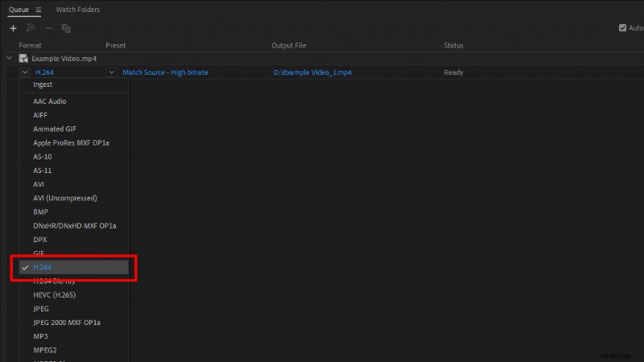Select the Example Video.mp4 source name
Viewport: 644px width, 362px height.
point(64,59)
